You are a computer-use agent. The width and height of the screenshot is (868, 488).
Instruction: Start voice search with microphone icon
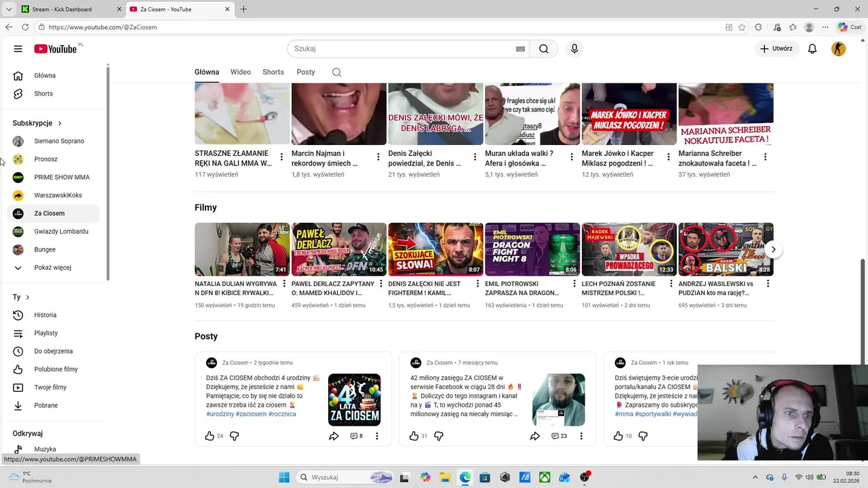coord(574,49)
